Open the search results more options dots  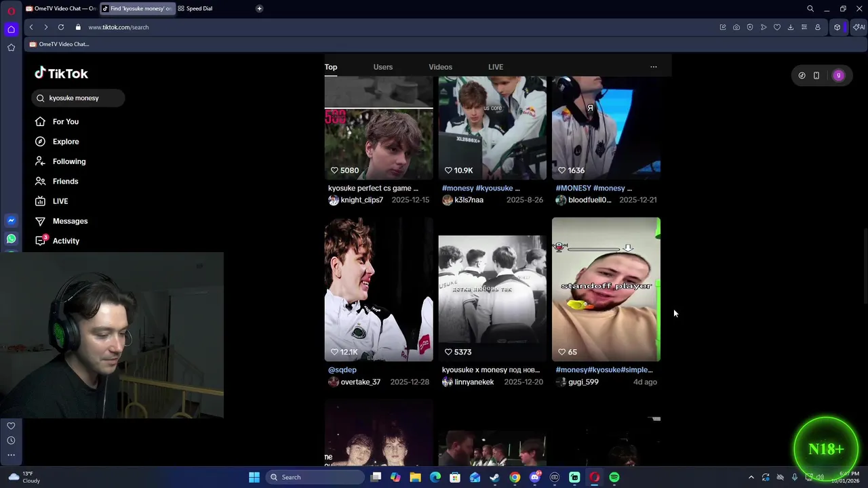tap(654, 67)
